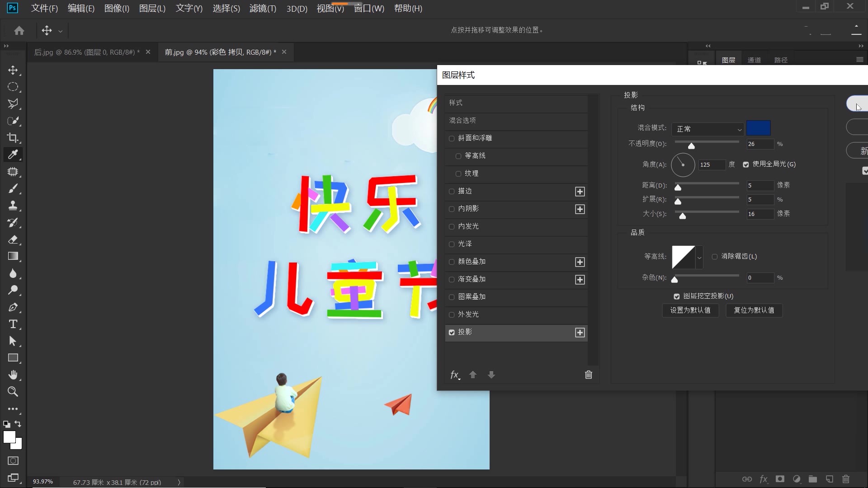Select 混合选项 in Layer Style list
The height and width of the screenshot is (488, 868).
(516, 121)
